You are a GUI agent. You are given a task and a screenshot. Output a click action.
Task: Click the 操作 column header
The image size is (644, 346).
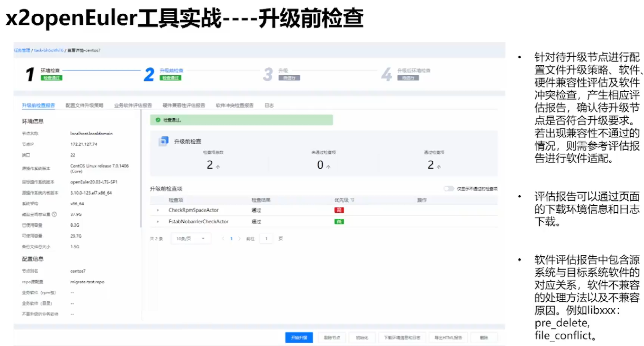pyautogui.click(x=422, y=200)
